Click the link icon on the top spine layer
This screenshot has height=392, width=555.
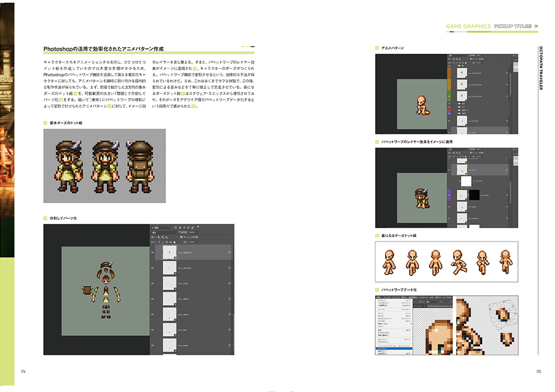pyautogui.click(x=230, y=253)
